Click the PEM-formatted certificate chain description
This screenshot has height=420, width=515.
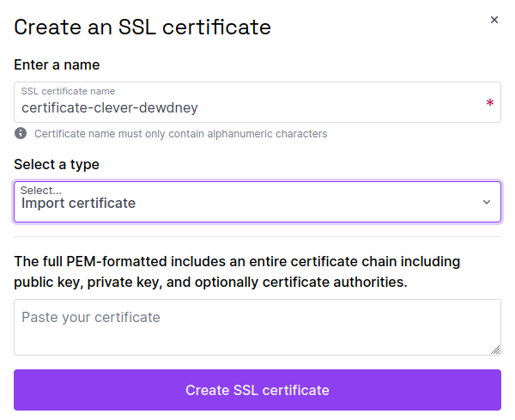pos(237,271)
